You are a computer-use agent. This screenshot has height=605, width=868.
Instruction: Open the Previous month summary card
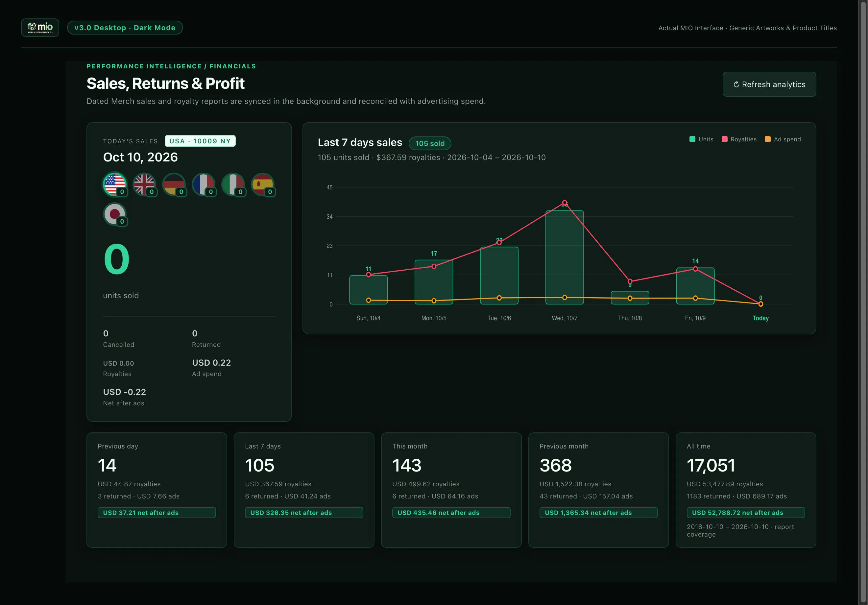click(x=598, y=490)
